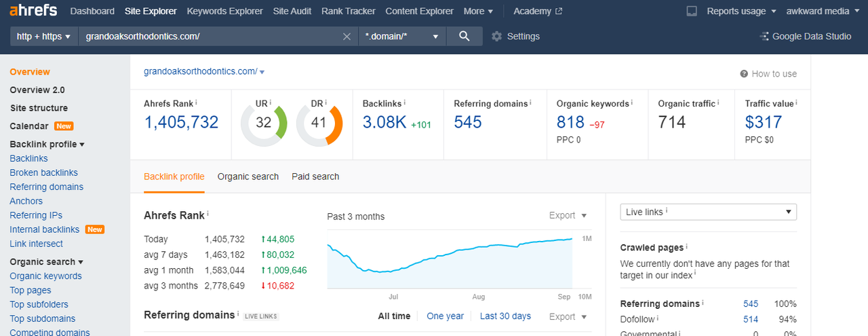Click the UR donut chart
Image resolution: width=868 pixels, height=336 pixels.
tap(264, 123)
